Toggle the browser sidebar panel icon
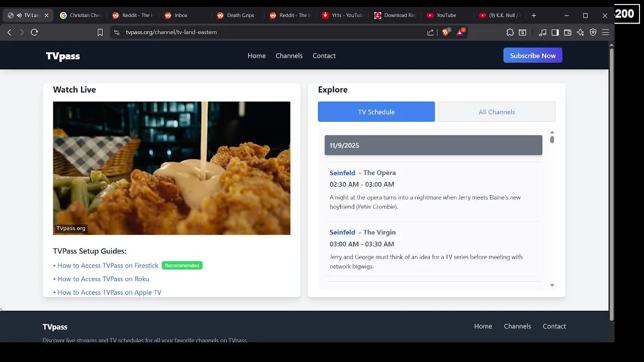 point(555,32)
